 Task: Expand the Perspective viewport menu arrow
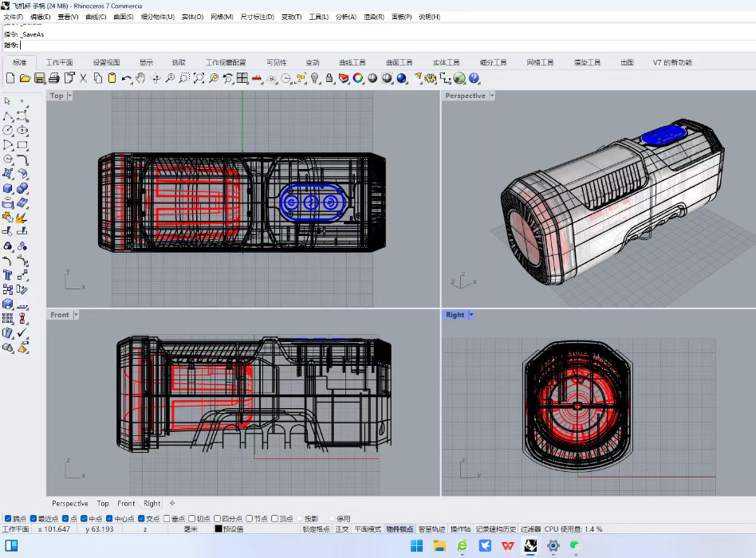(491, 96)
